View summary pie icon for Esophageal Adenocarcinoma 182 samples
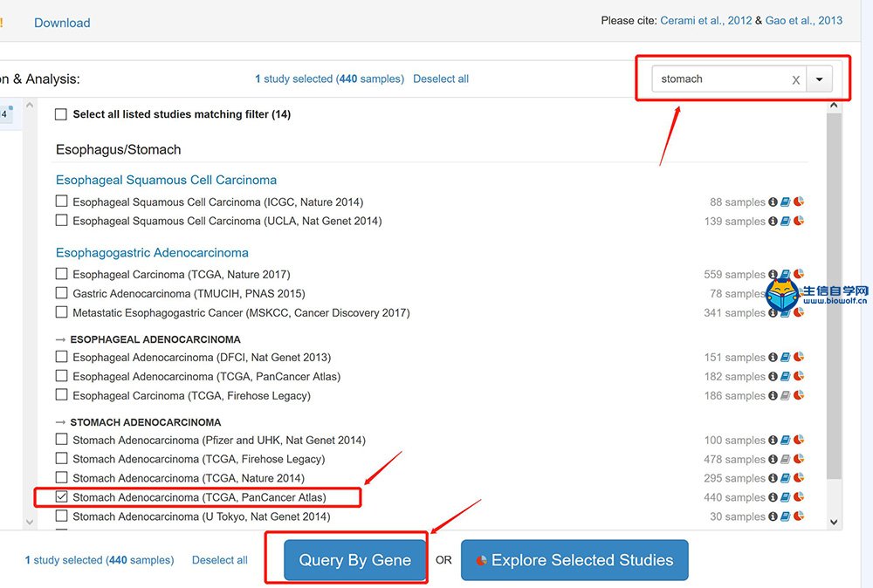873x588 pixels. [799, 376]
